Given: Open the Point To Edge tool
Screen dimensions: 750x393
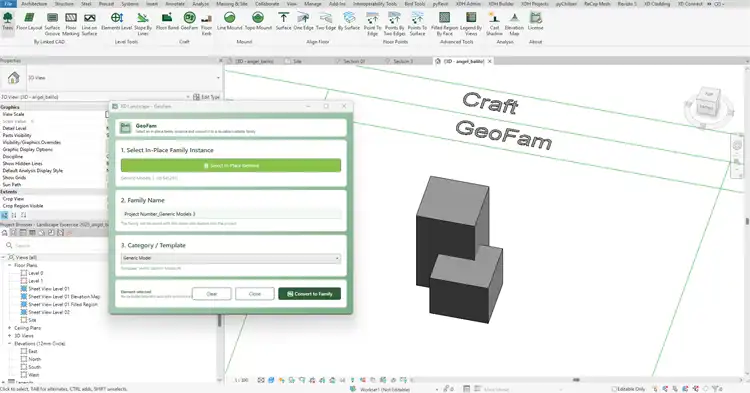Looking at the screenshot, I should 372,24.
